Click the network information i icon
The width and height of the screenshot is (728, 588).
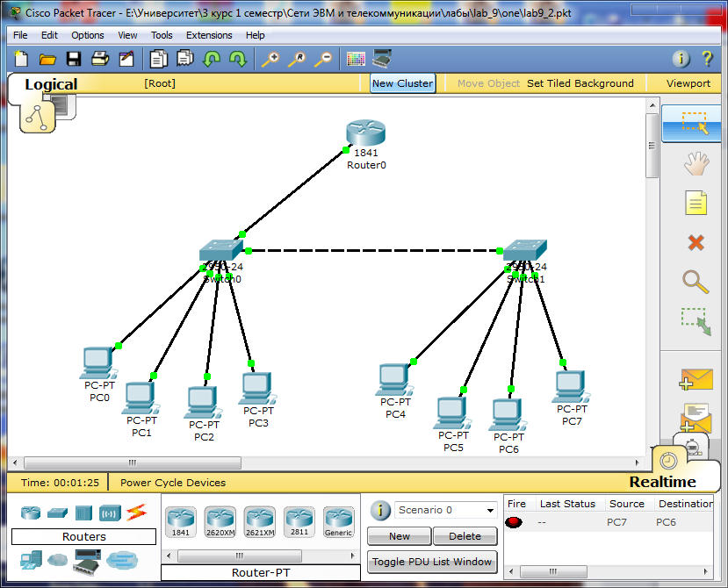[681, 59]
